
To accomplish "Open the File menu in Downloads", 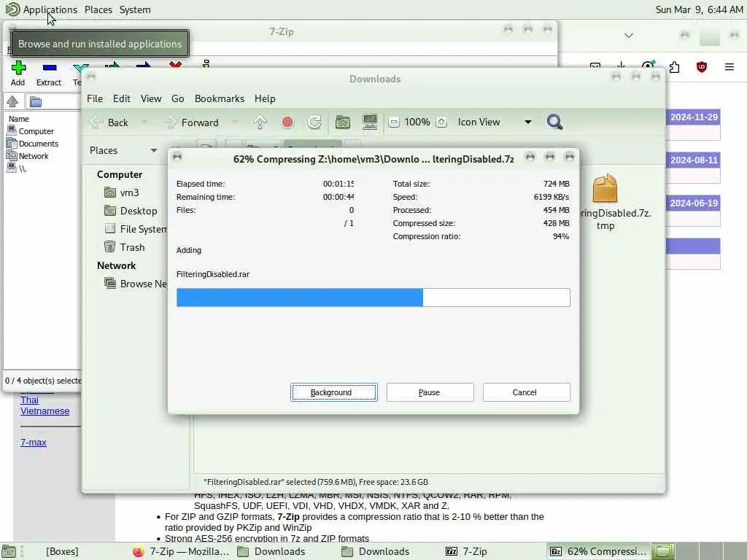I will 95,98.
